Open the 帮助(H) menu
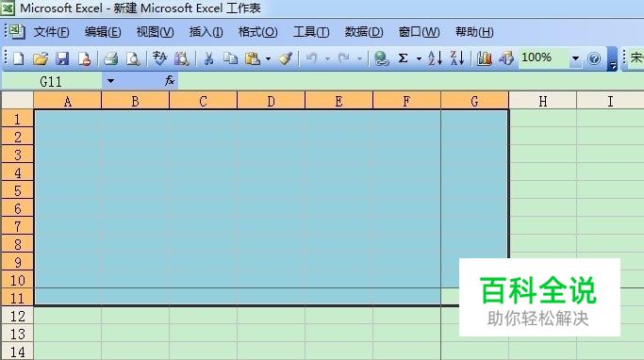The height and width of the screenshot is (360, 644). click(474, 32)
